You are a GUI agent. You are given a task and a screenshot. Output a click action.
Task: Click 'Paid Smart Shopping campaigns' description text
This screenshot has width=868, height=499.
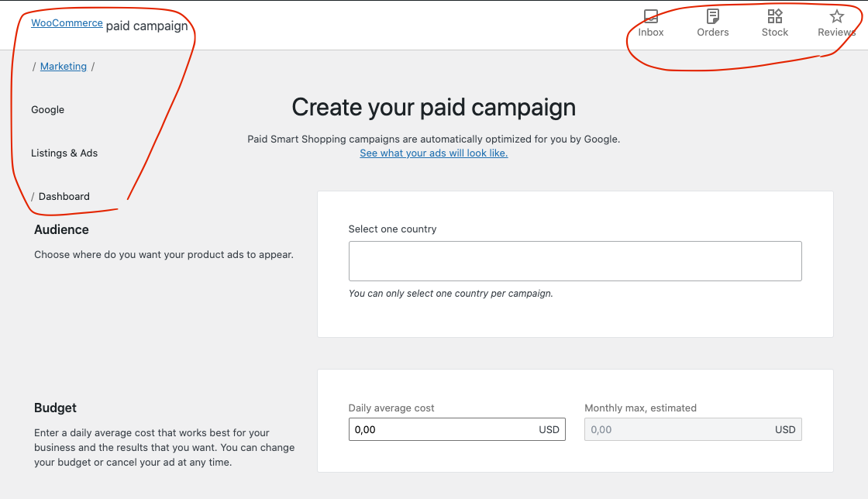coord(434,139)
